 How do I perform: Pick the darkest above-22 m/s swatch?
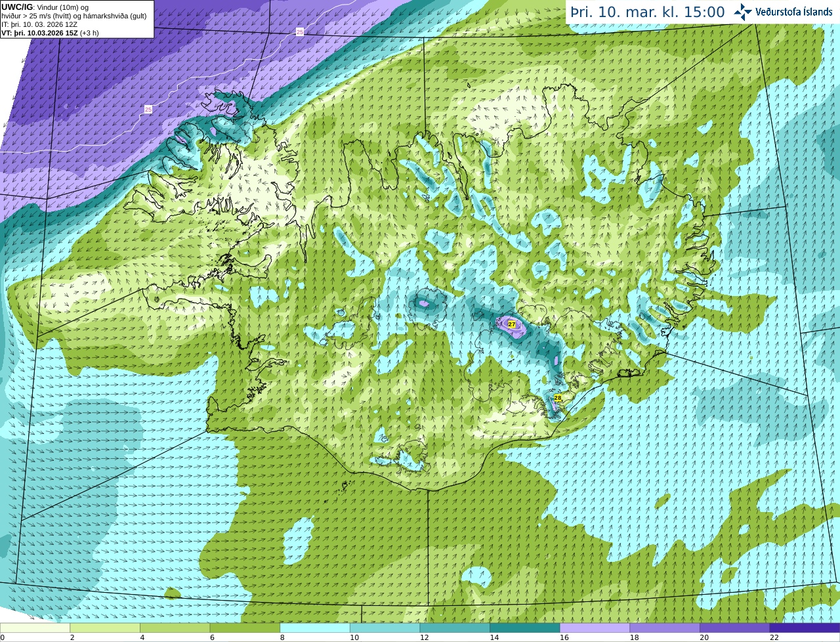click(x=805, y=628)
